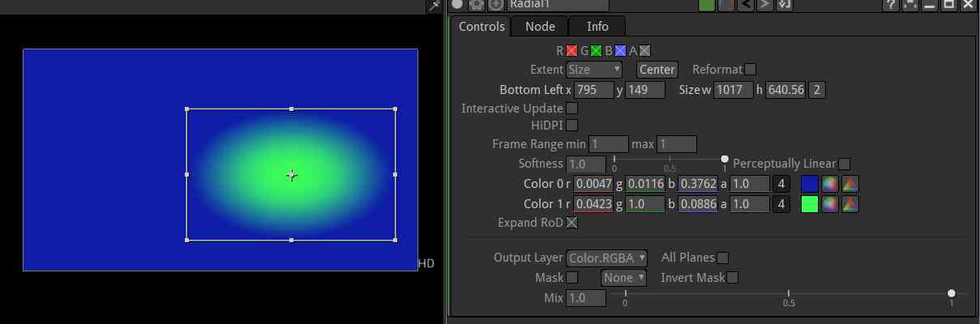
Task: Enable the Mask checkbox
Action: pos(571,278)
